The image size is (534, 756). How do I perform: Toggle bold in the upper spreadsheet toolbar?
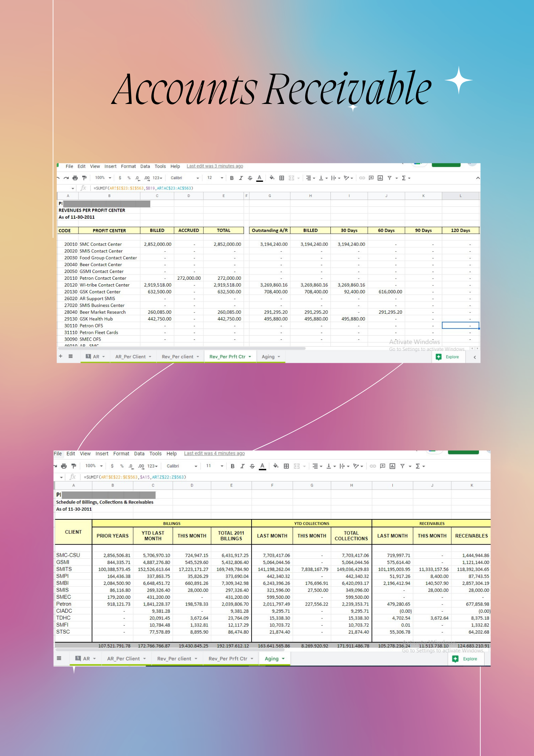(232, 178)
